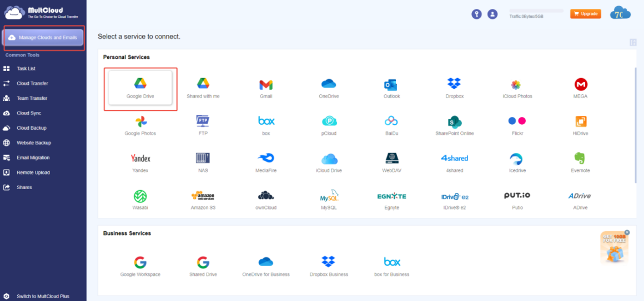Image resolution: width=644 pixels, height=301 pixels.
Task: Connect iCloud Drive
Action: click(x=329, y=163)
